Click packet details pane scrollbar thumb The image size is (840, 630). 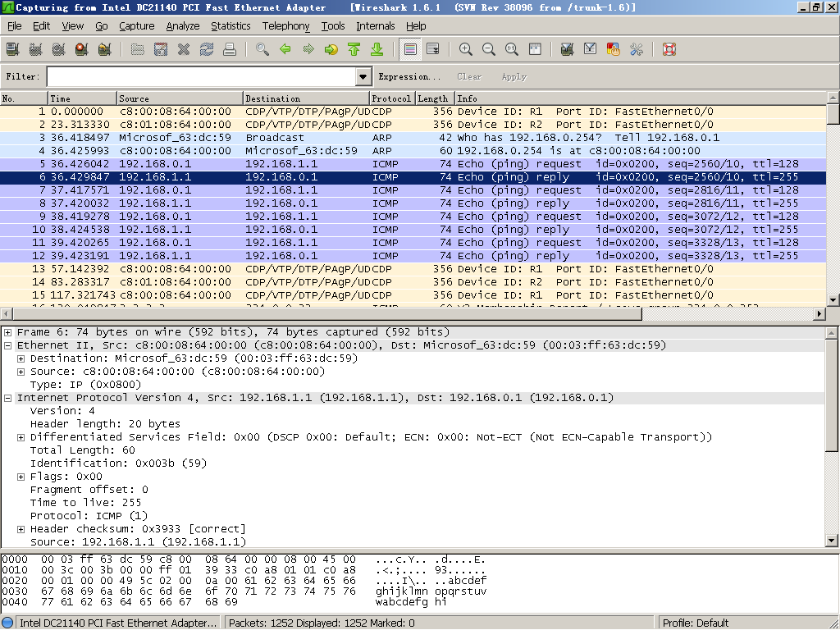pyautogui.click(x=832, y=395)
